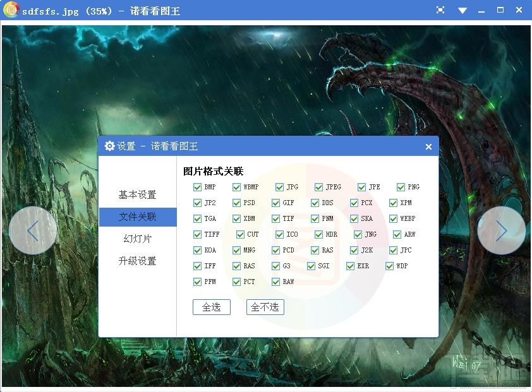Toggle the SKA checkbox

pos(354,218)
